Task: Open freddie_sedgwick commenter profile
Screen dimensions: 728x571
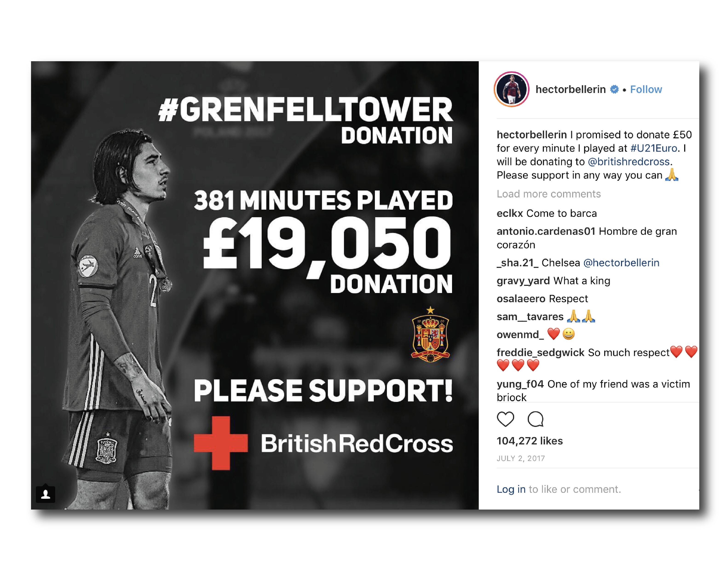Action: [x=540, y=352]
